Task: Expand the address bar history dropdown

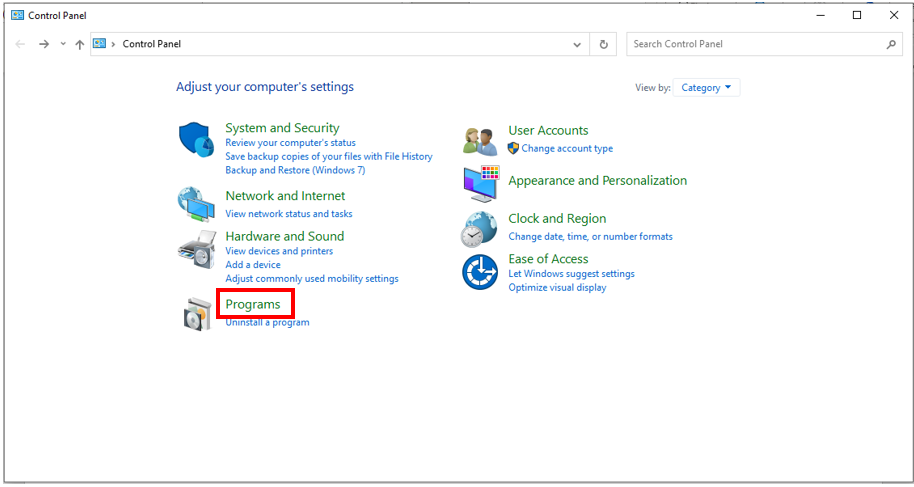Action: coord(576,44)
